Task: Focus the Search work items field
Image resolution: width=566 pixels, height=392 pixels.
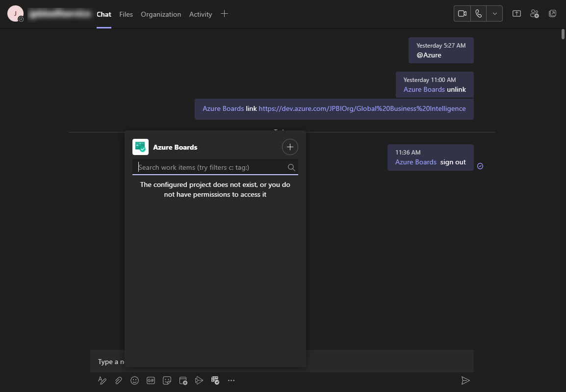Action: click(215, 167)
